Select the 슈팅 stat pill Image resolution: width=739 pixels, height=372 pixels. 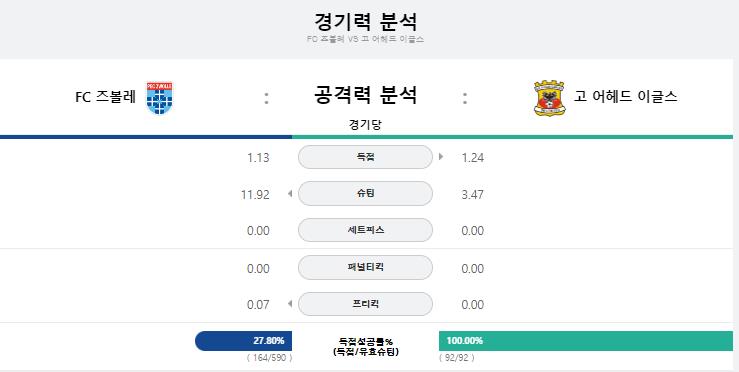click(365, 193)
